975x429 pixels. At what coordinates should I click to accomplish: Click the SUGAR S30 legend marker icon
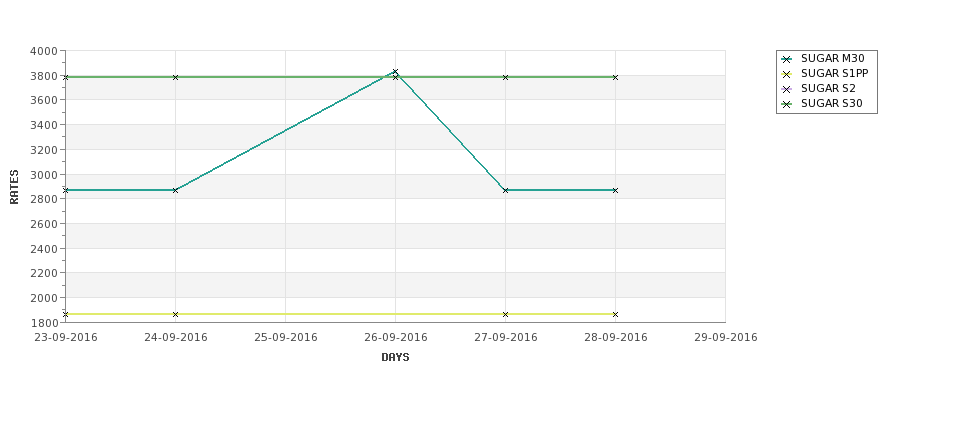(x=787, y=104)
